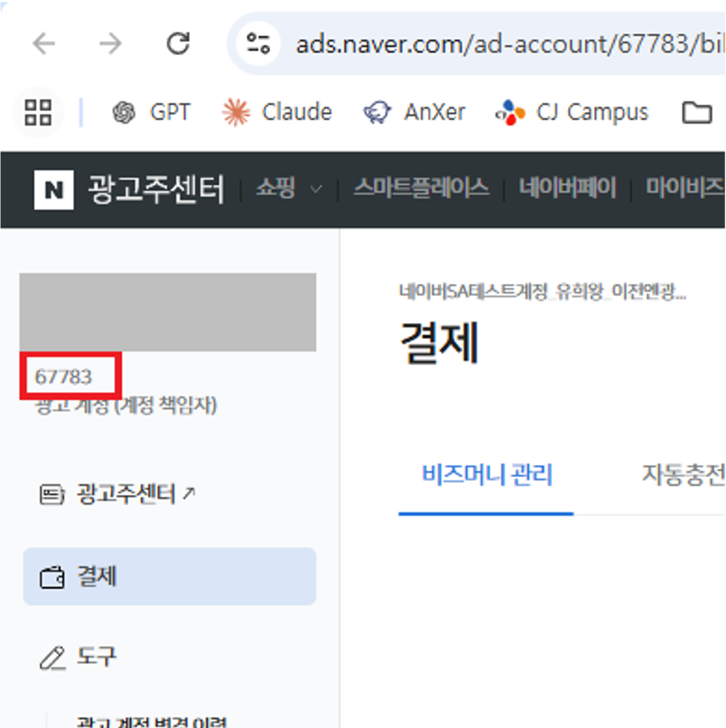This screenshot has height=728, width=726.
Task: Click the 결제 page heading
Action: 439,343
